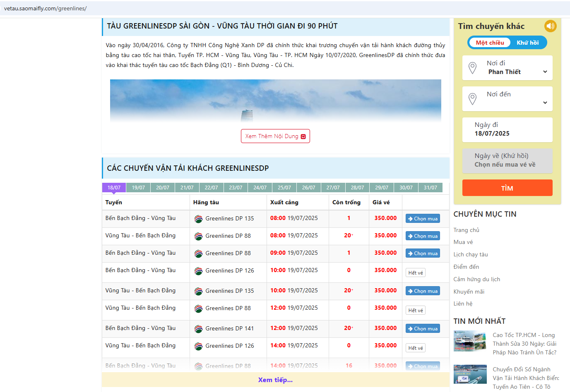Viewport: 570px width, 392px height.
Task: Open the Điểm đến link
Action: (466, 267)
